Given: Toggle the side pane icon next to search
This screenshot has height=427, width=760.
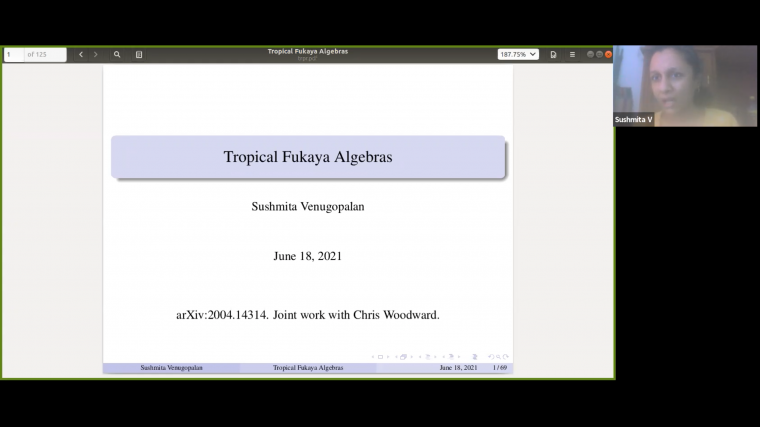Looking at the screenshot, I should [139, 54].
